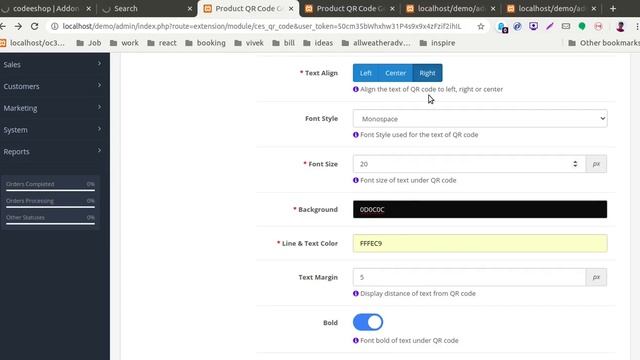Adjust Font Size with the spinner arrows
The image size is (640, 360).
[575, 164]
